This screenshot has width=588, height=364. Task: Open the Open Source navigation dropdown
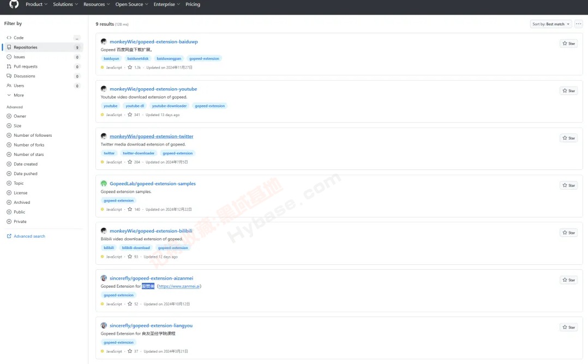point(131,4)
